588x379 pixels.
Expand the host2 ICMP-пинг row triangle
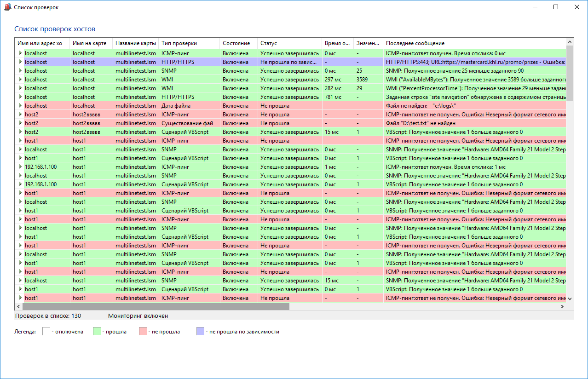(x=20, y=115)
